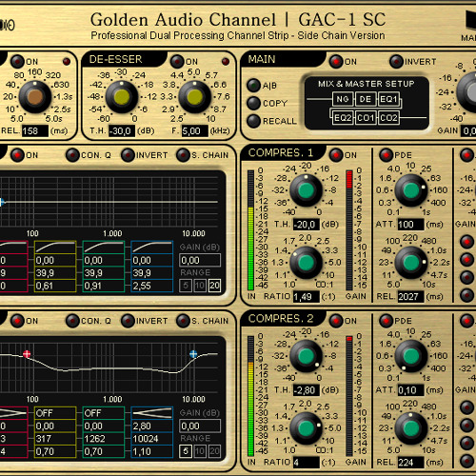Select the NG block in Mix & Master Setup

click(343, 99)
